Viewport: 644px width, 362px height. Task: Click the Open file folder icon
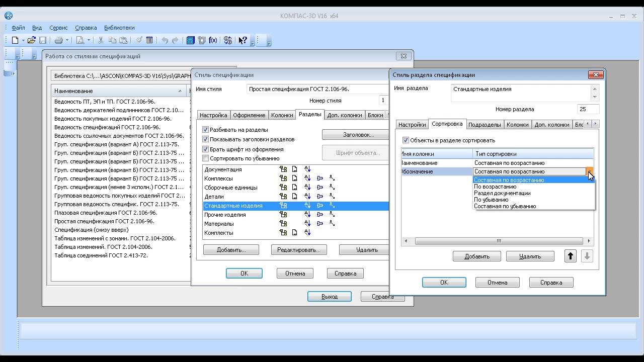coord(31,40)
